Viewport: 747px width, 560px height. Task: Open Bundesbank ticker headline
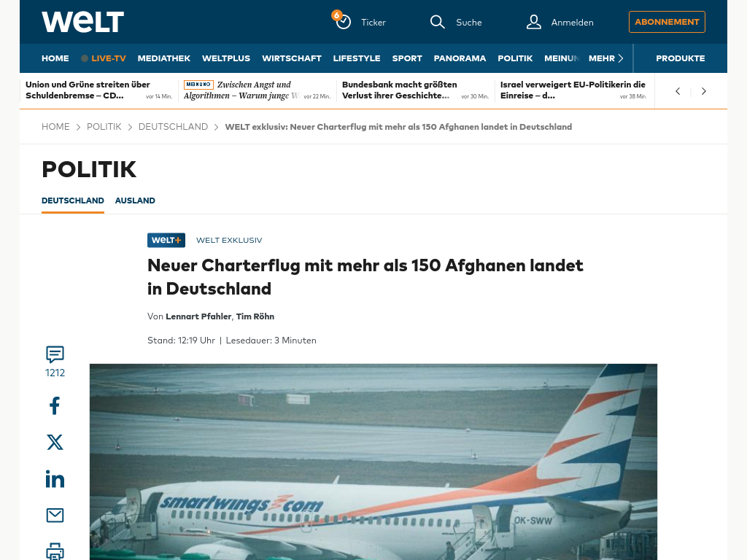[399, 90]
